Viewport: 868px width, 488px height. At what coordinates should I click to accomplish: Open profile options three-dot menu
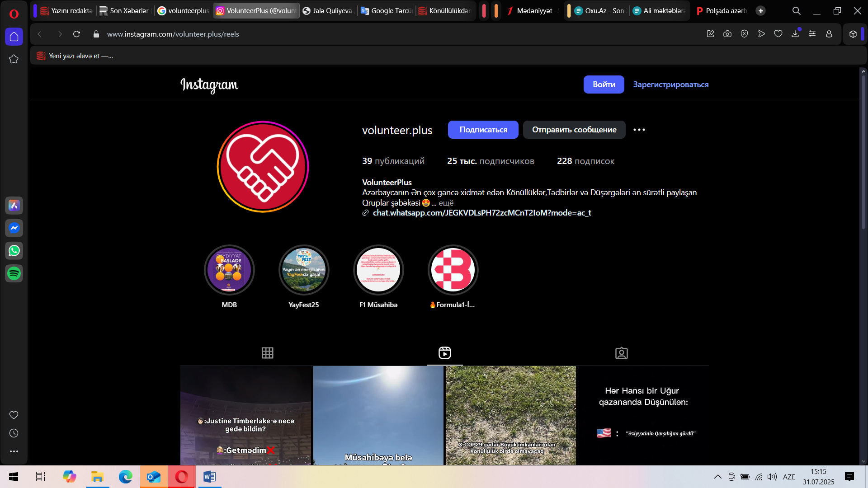point(639,130)
